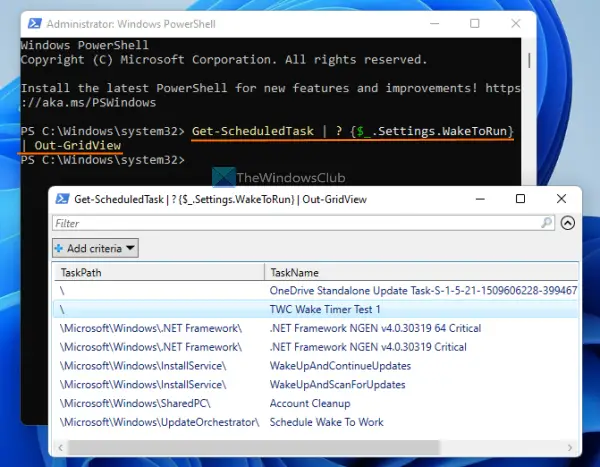
Task: Click the PowerShell window vertical scrollbar
Action: pos(529,60)
